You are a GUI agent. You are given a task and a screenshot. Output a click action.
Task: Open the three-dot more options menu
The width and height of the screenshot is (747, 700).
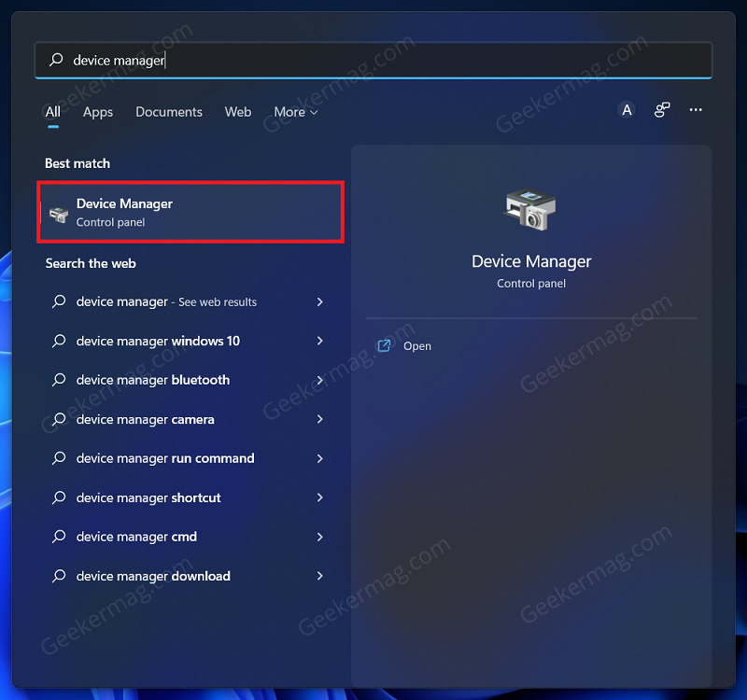click(x=696, y=110)
